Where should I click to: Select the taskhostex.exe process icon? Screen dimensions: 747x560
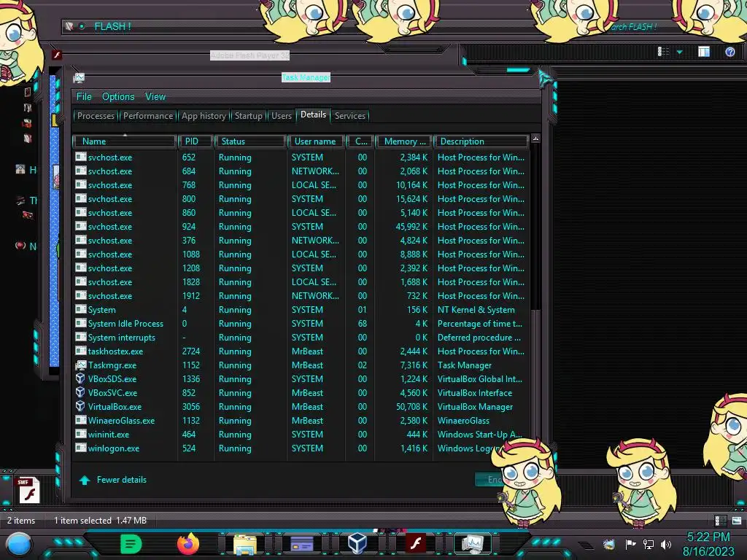(80, 351)
